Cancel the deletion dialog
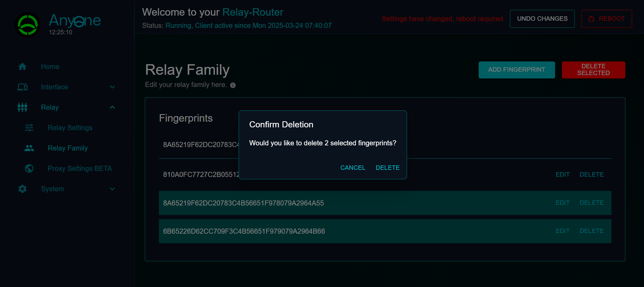Viewport: 644px width, 287px height. coord(353,168)
